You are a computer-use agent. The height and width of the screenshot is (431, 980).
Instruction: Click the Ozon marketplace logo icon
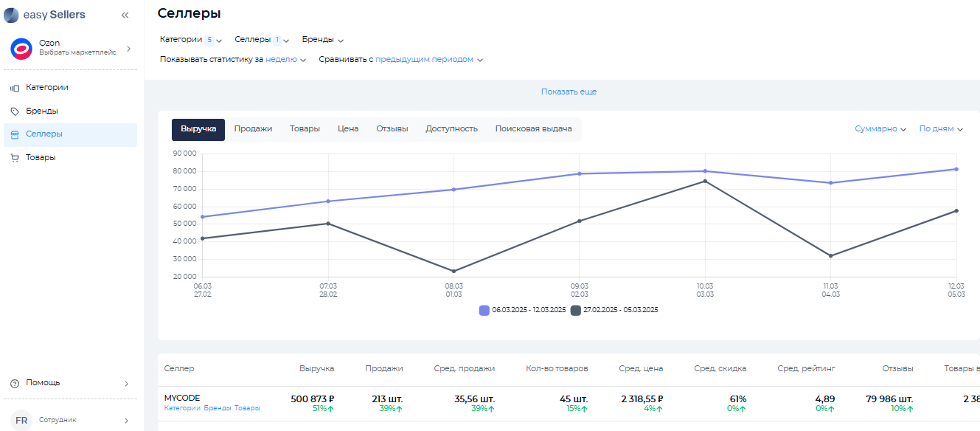click(21, 49)
